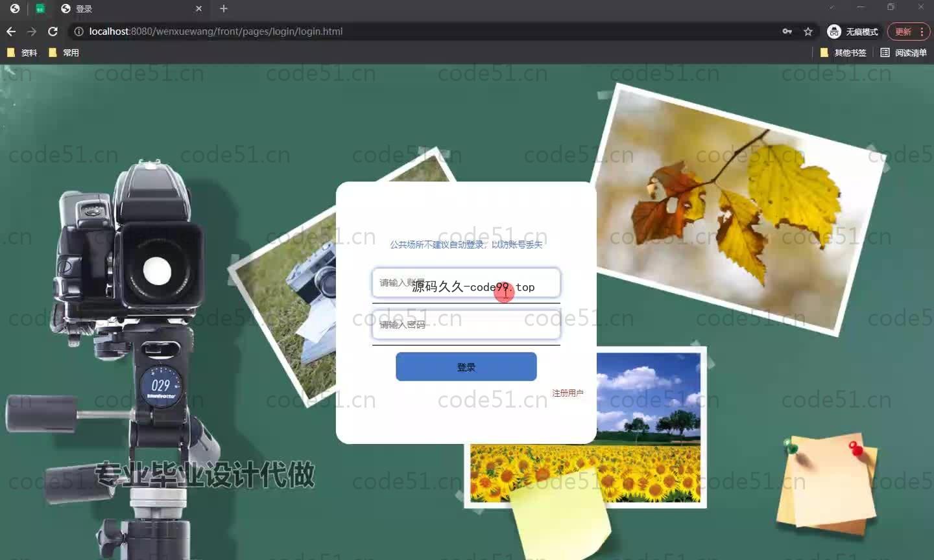Open a new tab with the plus button

tap(224, 8)
